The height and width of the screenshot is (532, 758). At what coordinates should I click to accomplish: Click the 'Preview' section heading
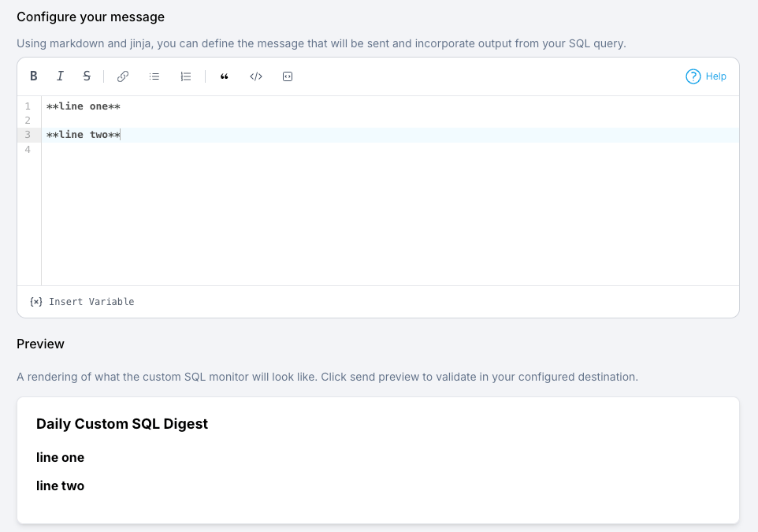tap(40, 344)
